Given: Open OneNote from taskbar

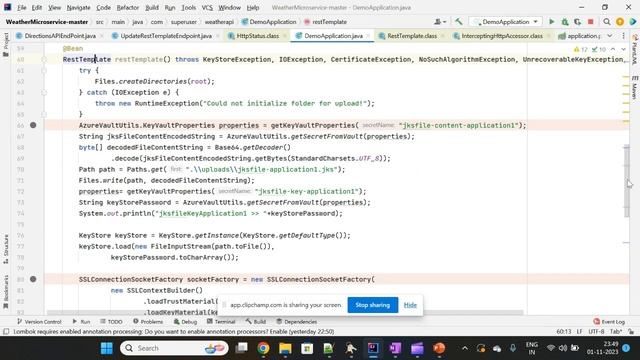Looking at the screenshot, I should point(395,348).
